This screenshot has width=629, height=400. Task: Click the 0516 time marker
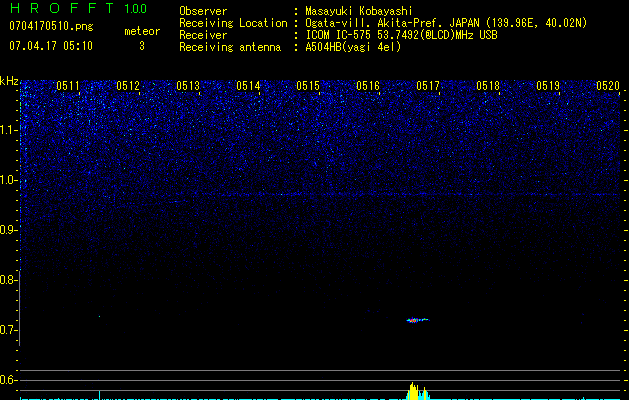pyautogui.click(x=368, y=86)
